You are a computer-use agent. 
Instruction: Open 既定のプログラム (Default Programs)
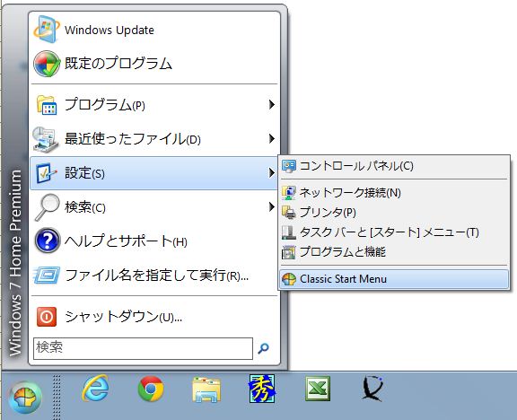154,64
